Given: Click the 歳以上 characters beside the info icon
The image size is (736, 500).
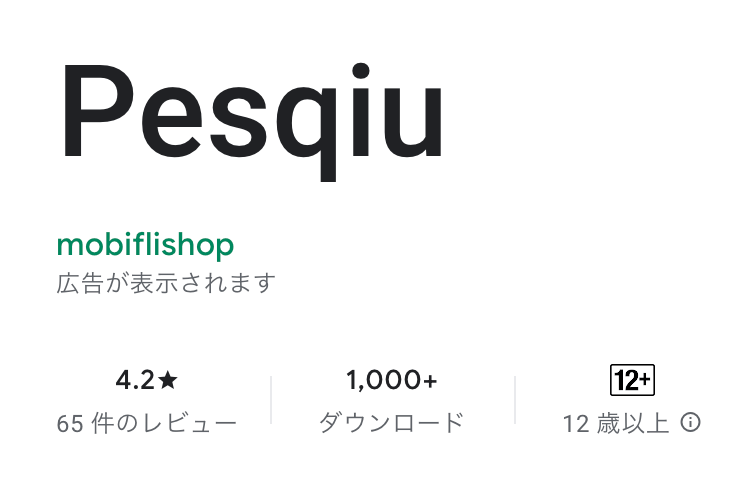Looking at the screenshot, I should [633, 423].
